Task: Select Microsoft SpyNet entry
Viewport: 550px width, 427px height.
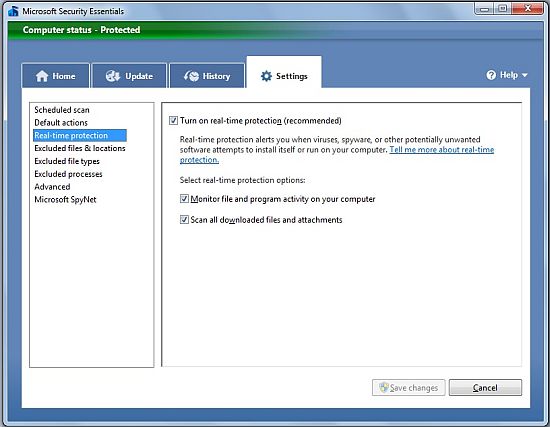Action: coord(65,199)
